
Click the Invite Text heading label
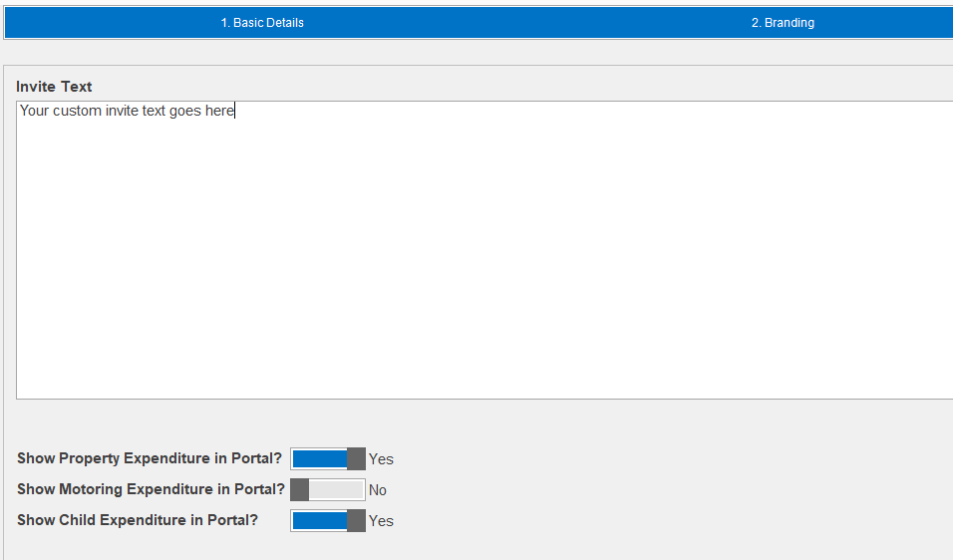[54, 87]
